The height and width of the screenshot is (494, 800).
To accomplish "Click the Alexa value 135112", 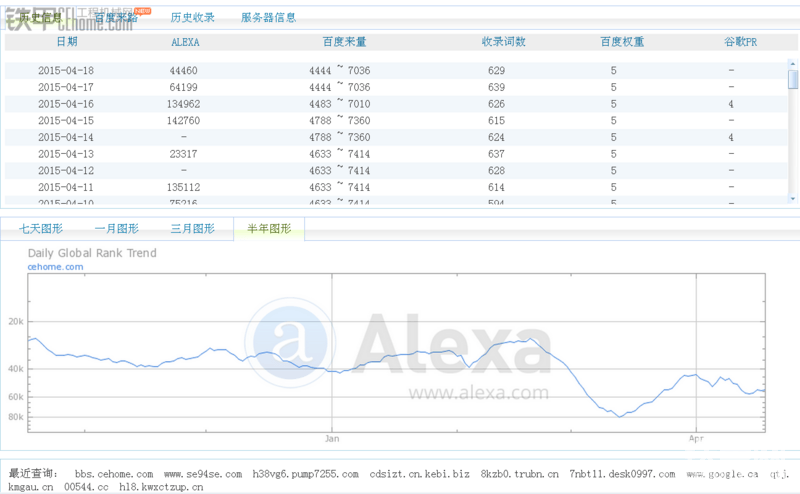I will pos(184,187).
